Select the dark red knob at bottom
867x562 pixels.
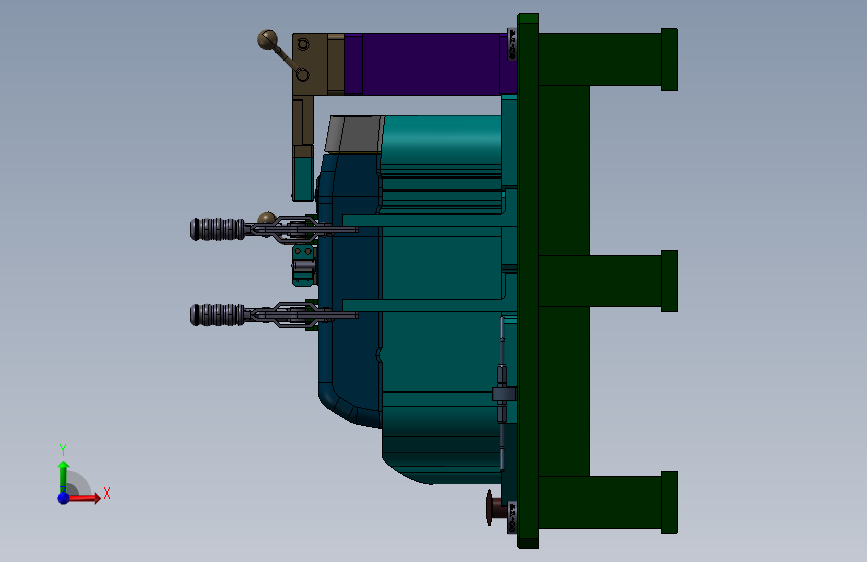[x=495, y=507]
